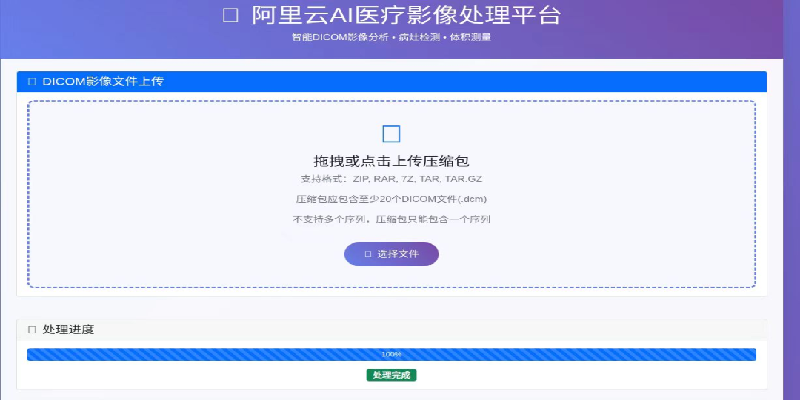Image resolution: width=800 pixels, height=400 pixels.
Task: Click the 拖拽或点击上传压缩包 upload prompt
Action: 391,160
